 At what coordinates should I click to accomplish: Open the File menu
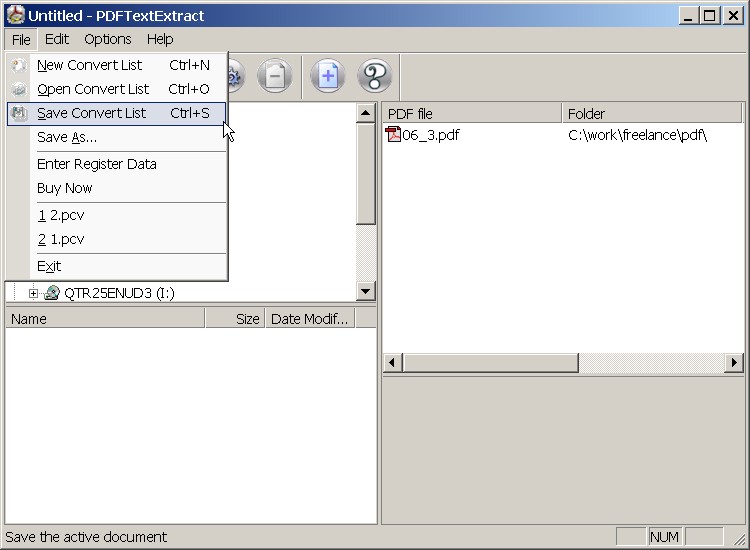click(21, 39)
